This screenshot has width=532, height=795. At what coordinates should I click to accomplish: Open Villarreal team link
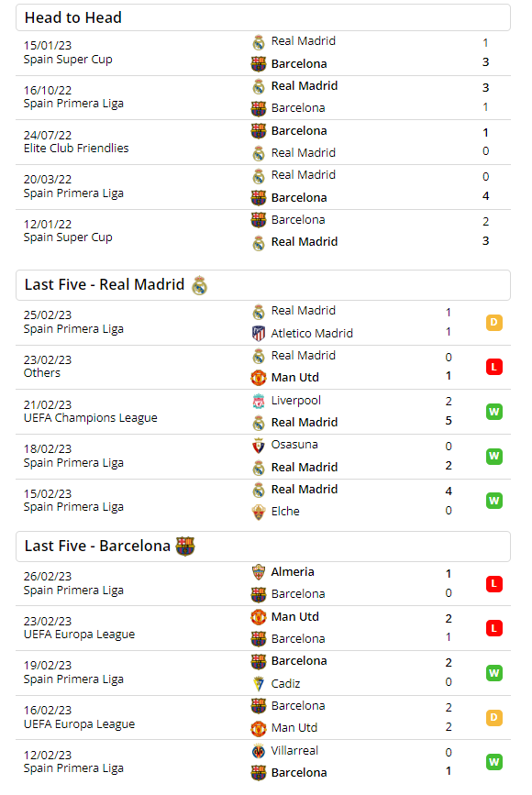tap(294, 751)
